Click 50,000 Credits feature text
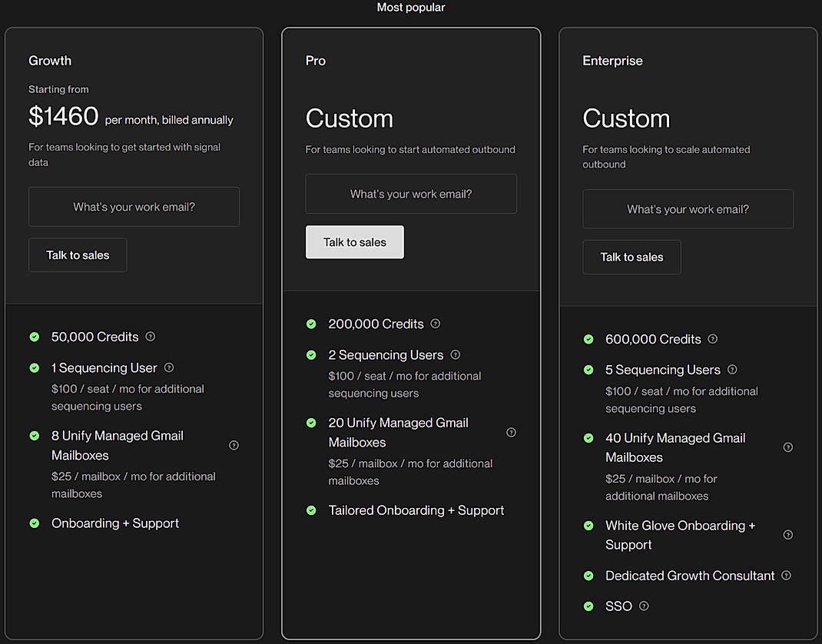 click(95, 337)
